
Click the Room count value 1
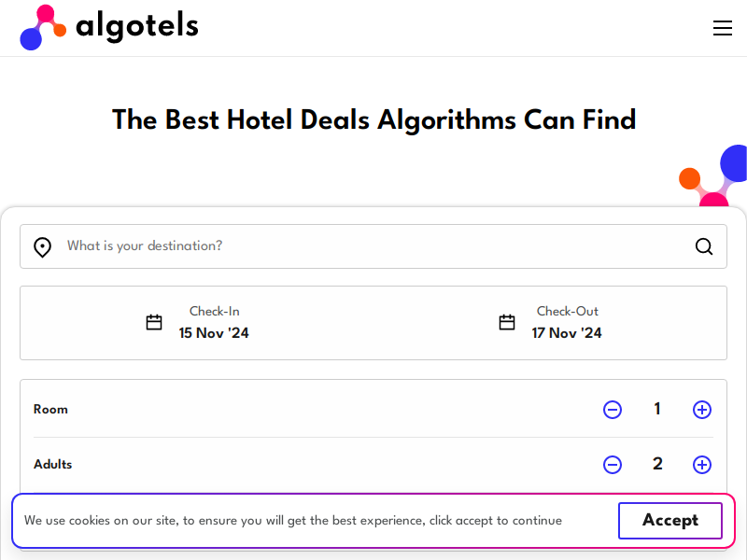[657, 409]
